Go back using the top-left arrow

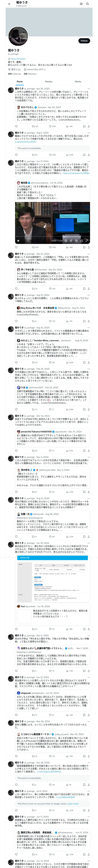(9, 4)
